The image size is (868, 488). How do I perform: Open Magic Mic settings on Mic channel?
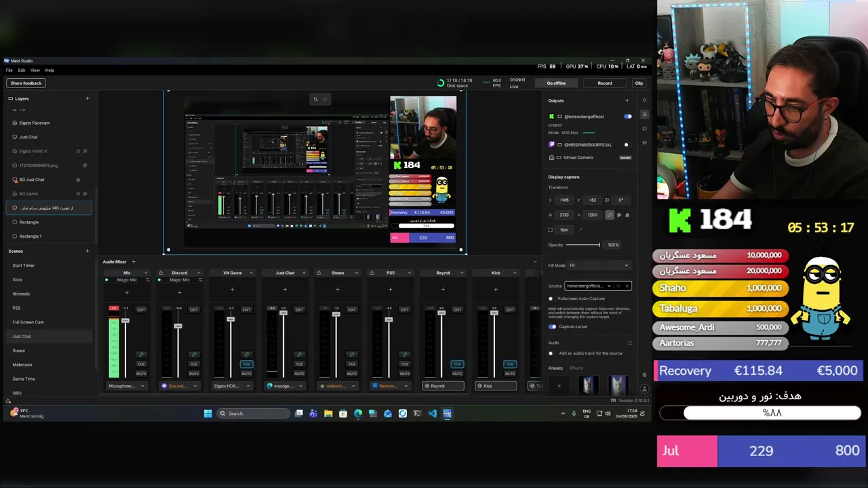[x=147, y=280]
